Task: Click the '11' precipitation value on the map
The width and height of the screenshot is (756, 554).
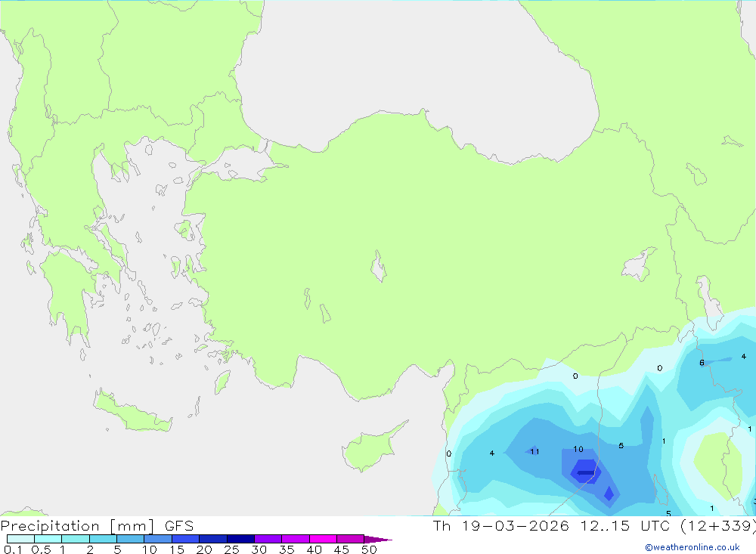Action: pyautogui.click(x=534, y=452)
